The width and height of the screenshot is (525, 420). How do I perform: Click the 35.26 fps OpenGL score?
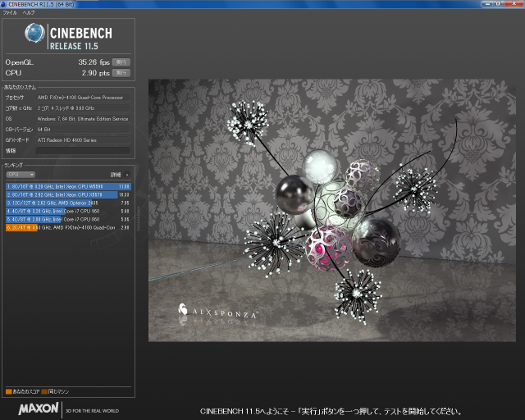pyautogui.click(x=94, y=62)
